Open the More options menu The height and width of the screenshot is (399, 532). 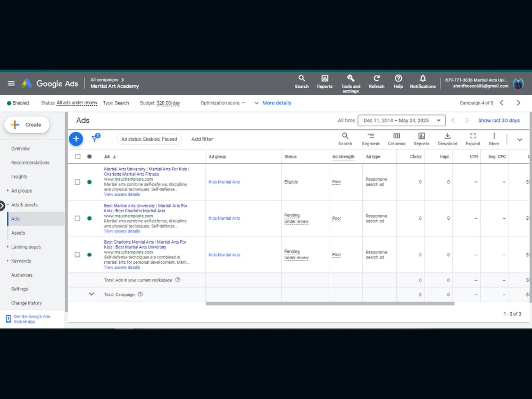[x=494, y=139]
